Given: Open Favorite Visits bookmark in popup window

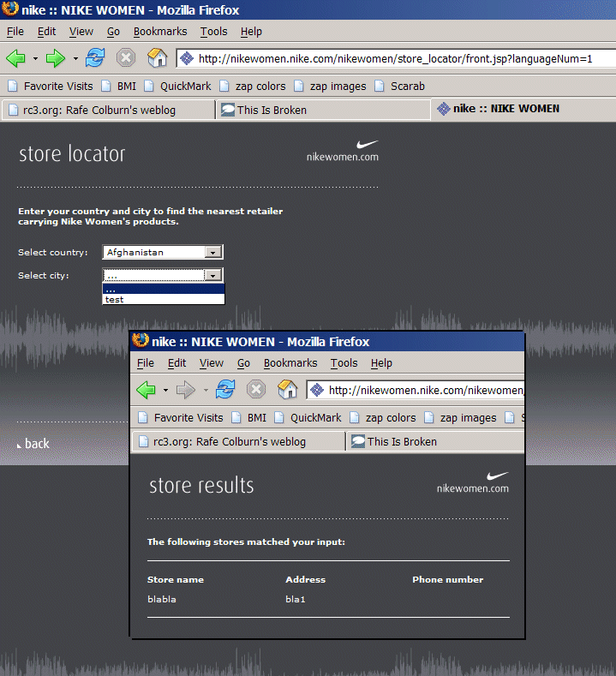Looking at the screenshot, I should 181,418.
